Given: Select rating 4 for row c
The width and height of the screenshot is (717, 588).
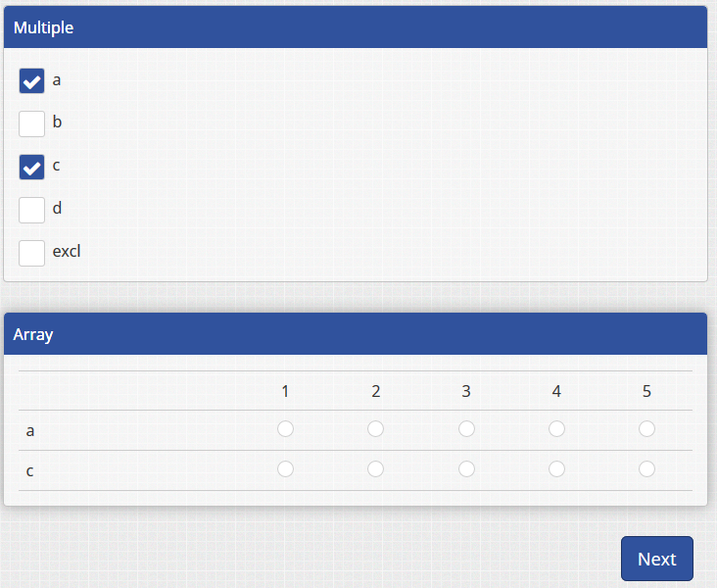Looking at the screenshot, I should tap(556, 469).
